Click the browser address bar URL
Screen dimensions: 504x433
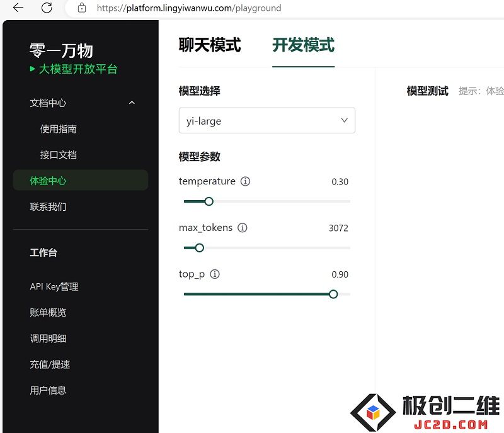coord(189,8)
